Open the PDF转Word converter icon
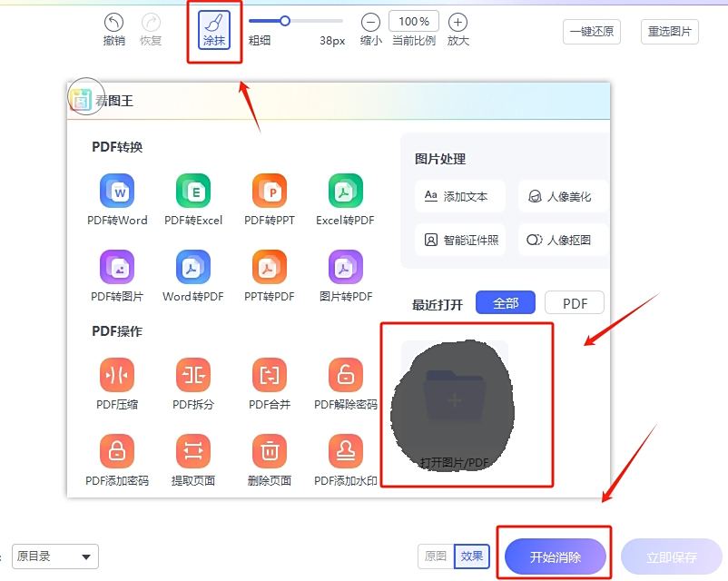 [117, 191]
